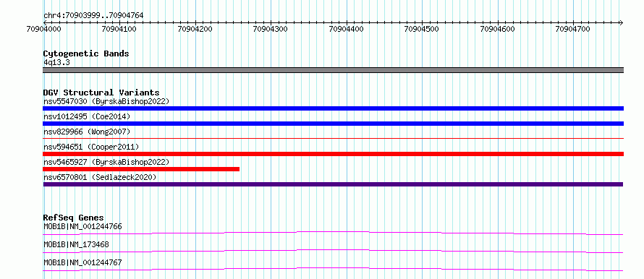The width and height of the screenshot is (644, 279).
Task: Click the short red bar for nsv5465927
Action: [141, 169]
